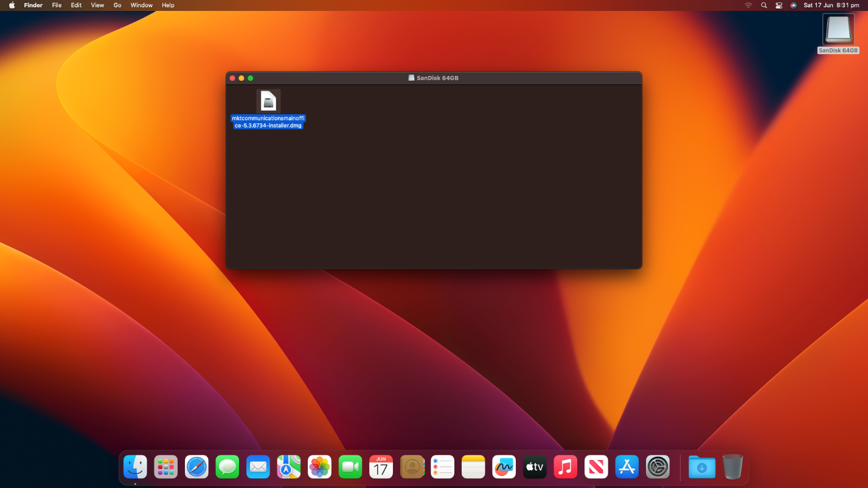Open Calendar showing 17 June

pyautogui.click(x=381, y=467)
